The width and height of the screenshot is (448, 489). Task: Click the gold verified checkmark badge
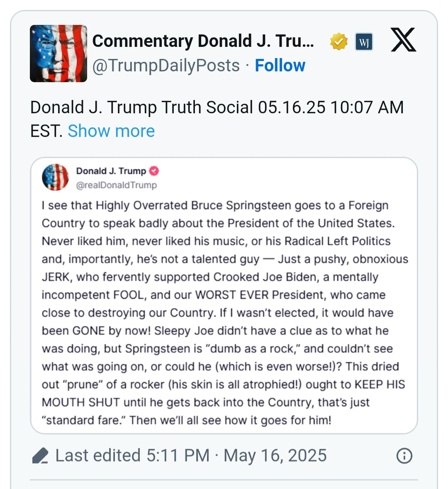pyautogui.click(x=338, y=42)
